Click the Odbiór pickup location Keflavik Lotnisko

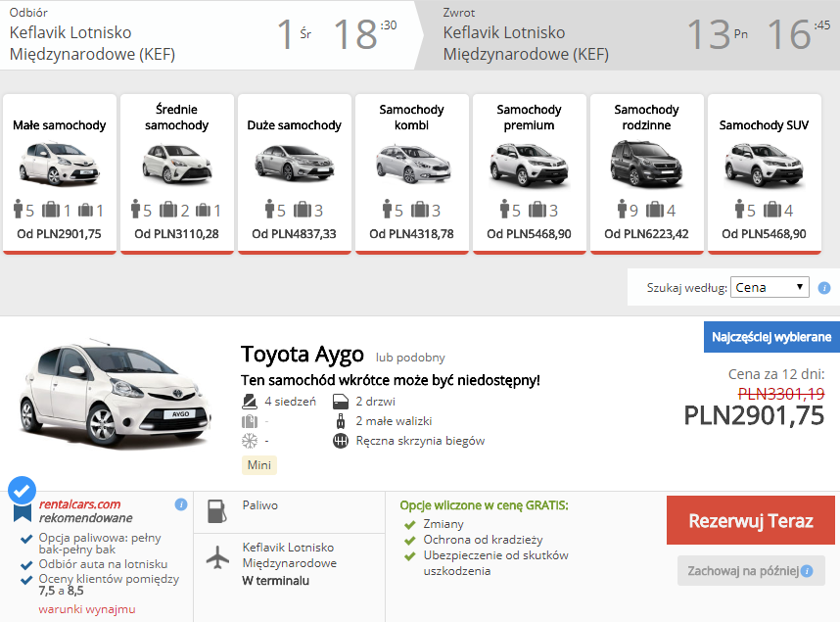tap(92, 43)
